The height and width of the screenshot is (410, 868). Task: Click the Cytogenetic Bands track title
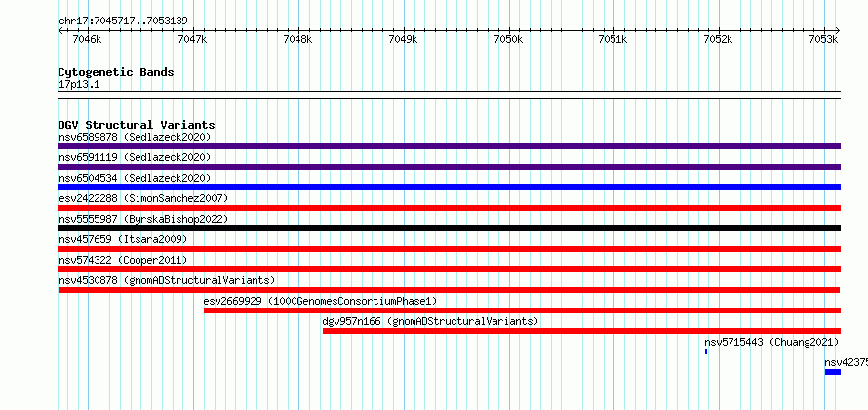point(116,72)
